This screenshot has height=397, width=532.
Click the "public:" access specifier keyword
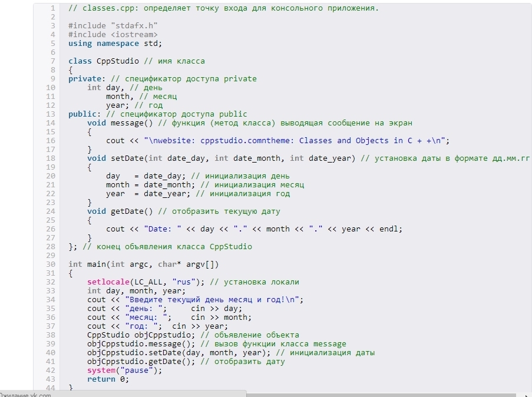click(x=85, y=114)
